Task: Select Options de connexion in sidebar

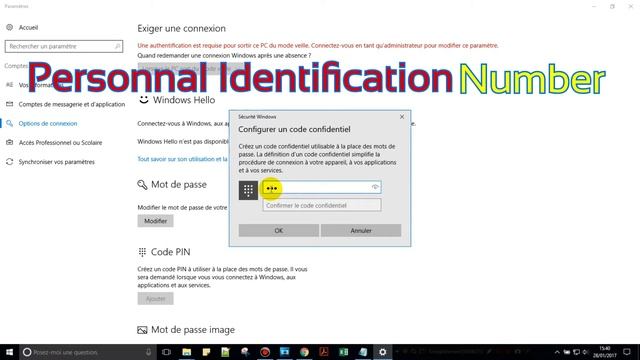Action: pyautogui.click(x=48, y=124)
